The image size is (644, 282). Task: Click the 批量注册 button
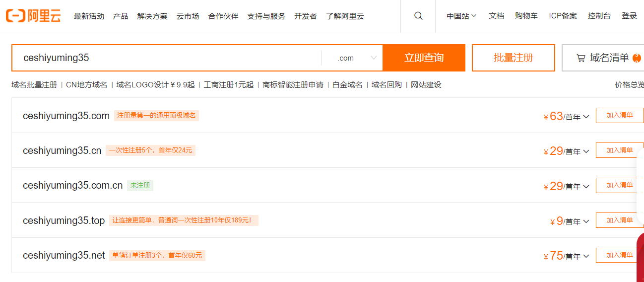(514, 58)
